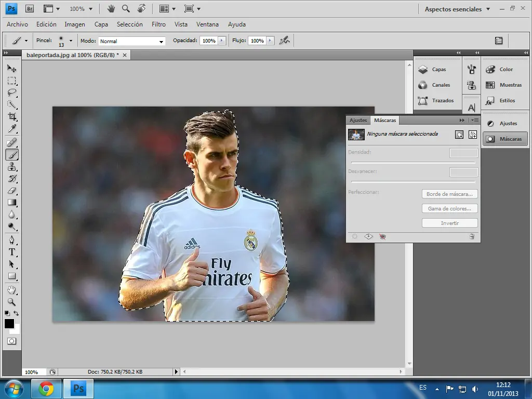Select the Dodge tool

pos(12,227)
